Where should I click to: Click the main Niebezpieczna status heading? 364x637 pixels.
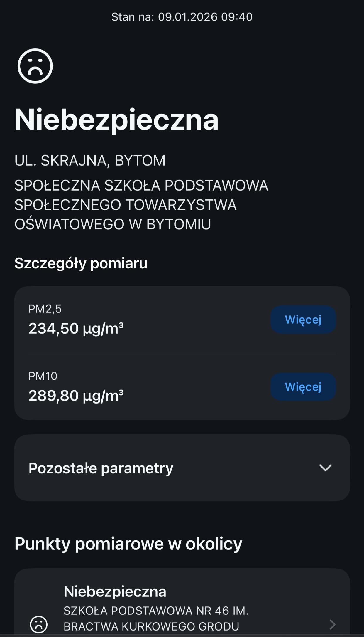(116, 120)
